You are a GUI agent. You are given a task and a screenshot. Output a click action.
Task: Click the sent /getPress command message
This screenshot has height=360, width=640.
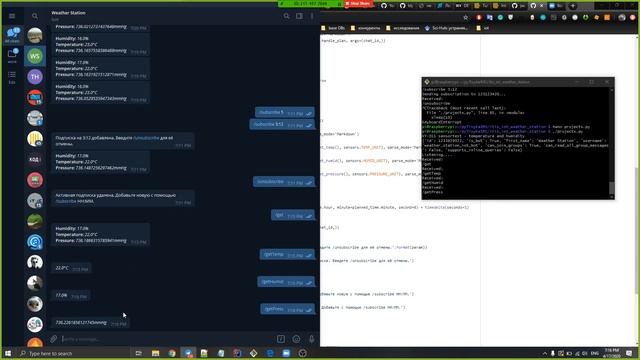[x=287, y=309]
